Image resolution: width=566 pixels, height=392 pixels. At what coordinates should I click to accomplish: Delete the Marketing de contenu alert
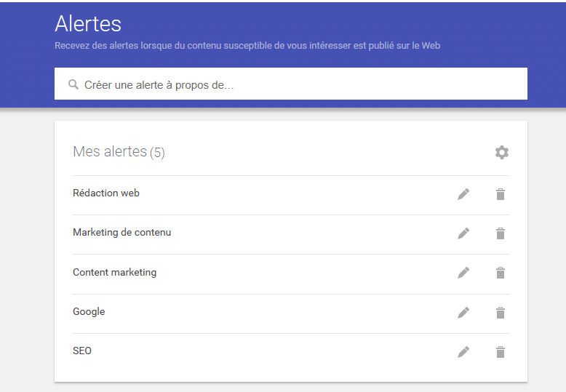pyautogui.click(x=501, y=233)
